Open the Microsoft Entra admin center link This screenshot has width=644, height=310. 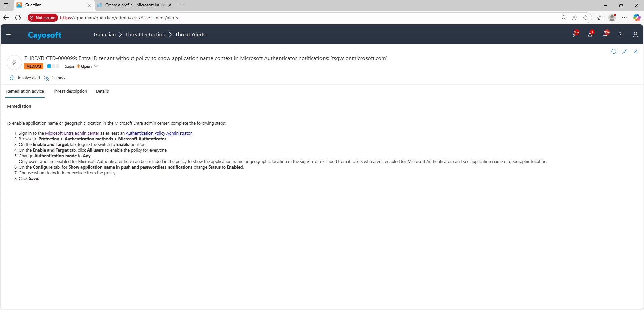[x=72, y=133]
